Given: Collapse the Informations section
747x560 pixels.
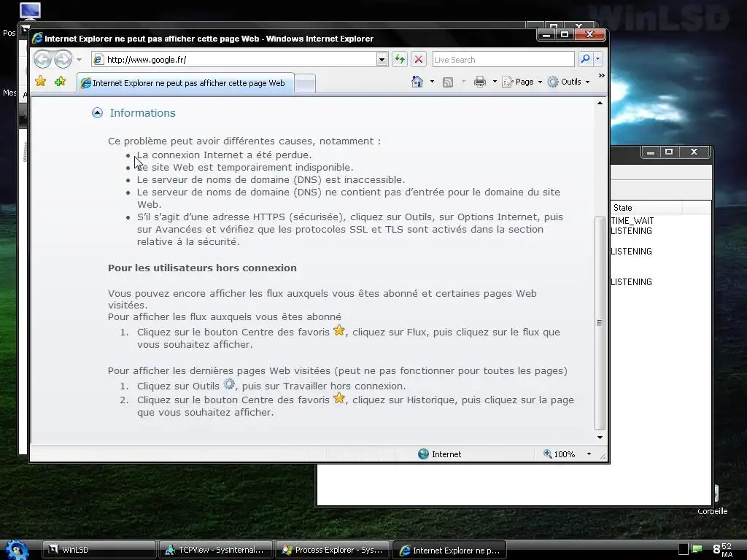Looking at the screenshot, I should 97,113.
